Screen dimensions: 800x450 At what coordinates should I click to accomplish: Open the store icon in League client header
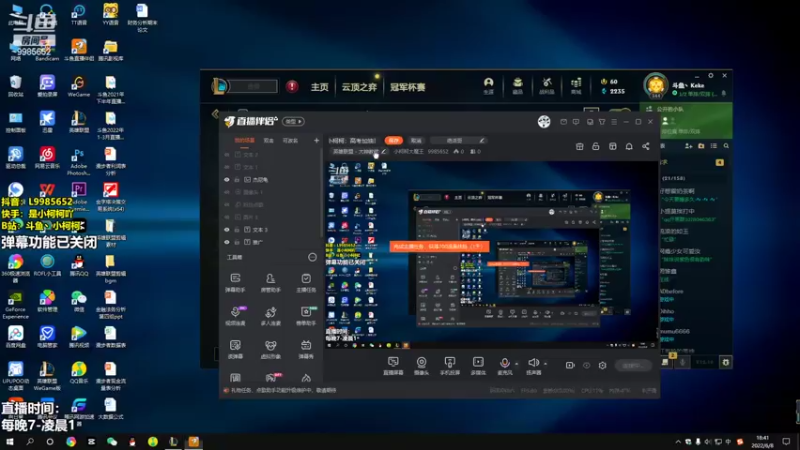(576, 85)
